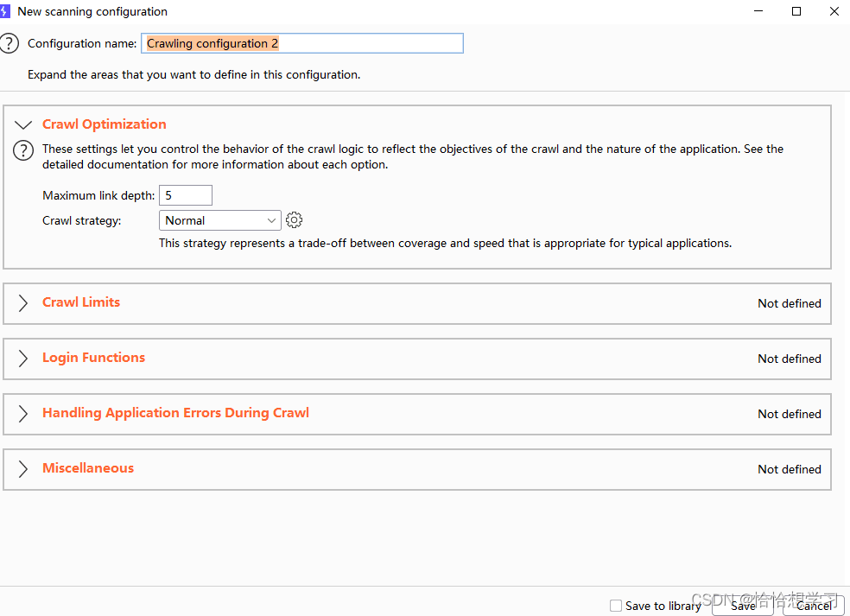Click the Crawl strategy label
This screenshot has width=850, height=616.
(82, 220)
